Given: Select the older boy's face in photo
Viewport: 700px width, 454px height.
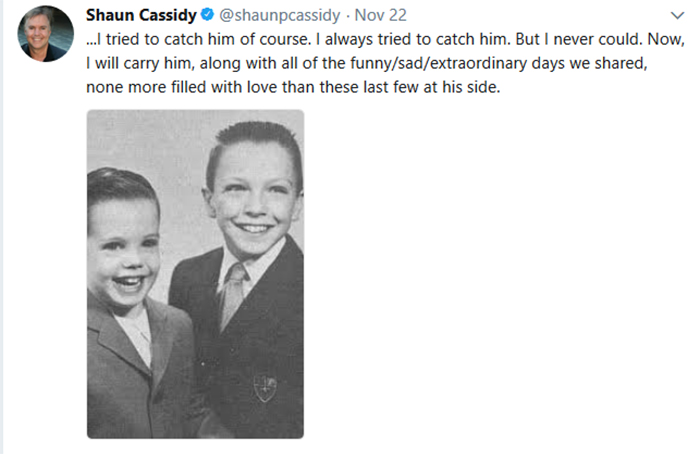Looking at the screenshot, I should click(x=254, y=200).
